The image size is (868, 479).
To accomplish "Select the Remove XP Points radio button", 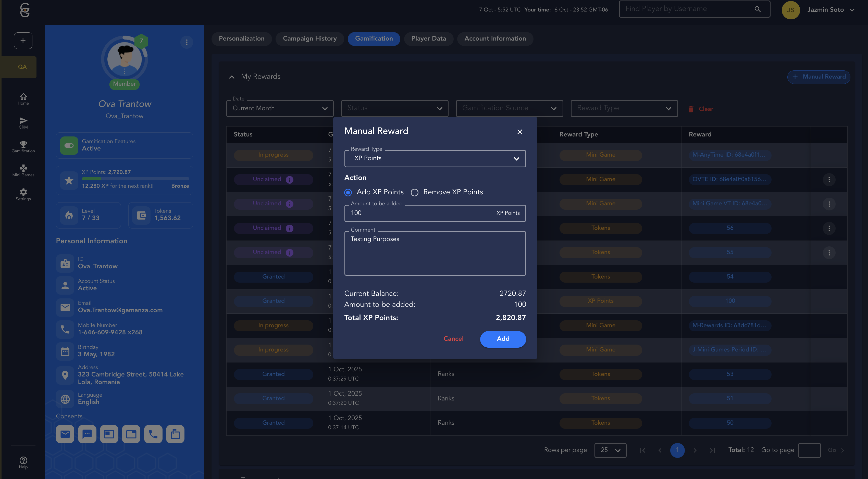I will [x=414, y=192].
